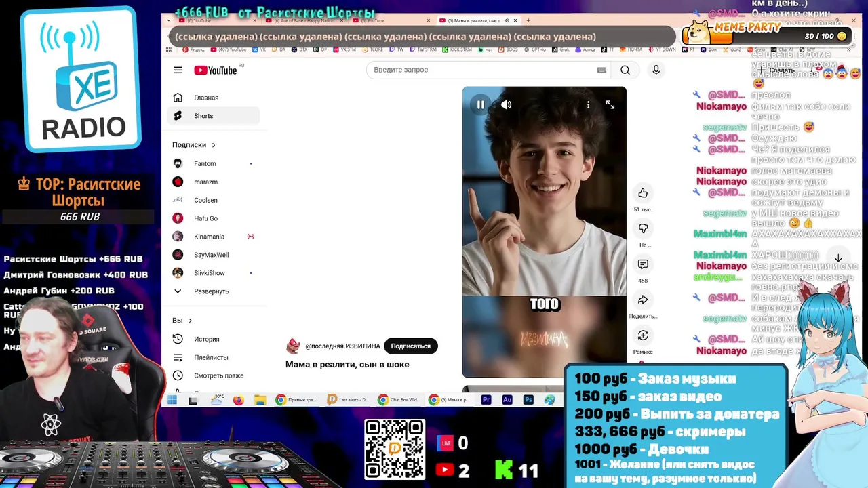This screenshot has width=868, height=488.
Task: Open the Ремикс remix button
Action: [643, 335]
